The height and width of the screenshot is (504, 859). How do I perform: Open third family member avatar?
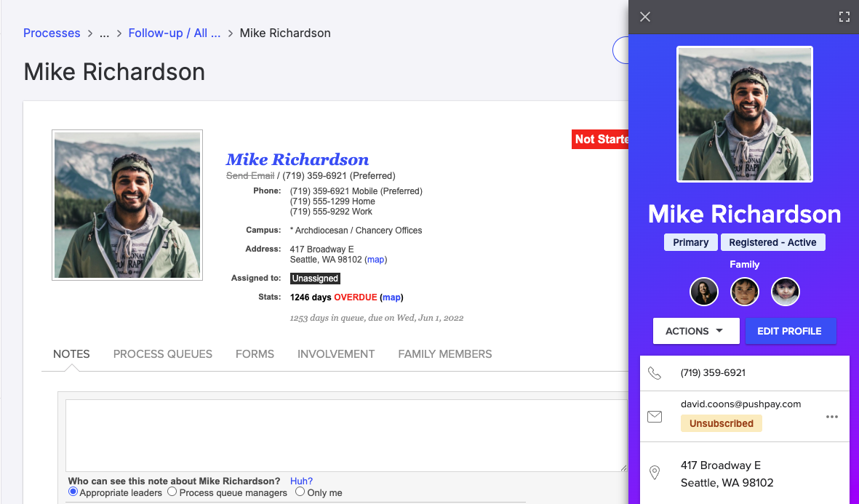(x=785, y=292)
